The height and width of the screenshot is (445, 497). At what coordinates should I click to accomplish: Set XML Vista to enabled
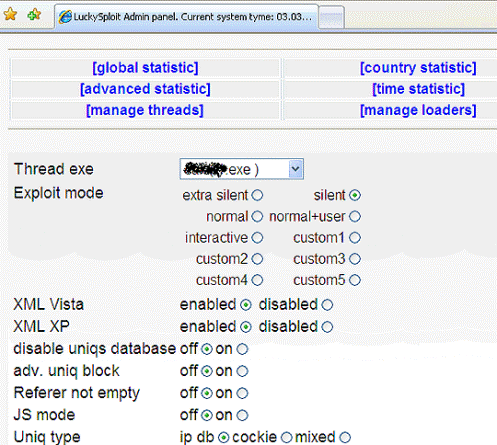pyautogui.click(x=246, y=305)
